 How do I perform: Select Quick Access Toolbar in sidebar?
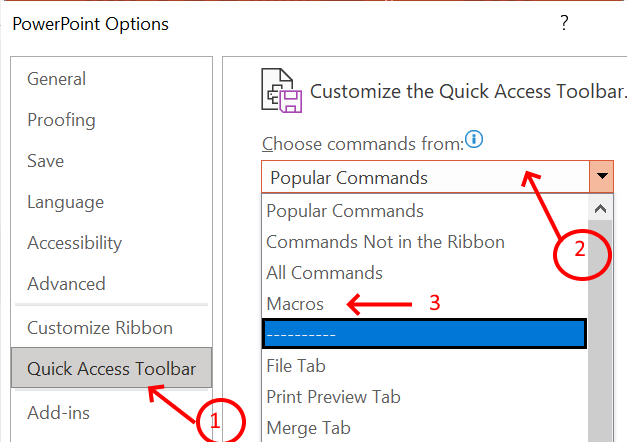112,369
